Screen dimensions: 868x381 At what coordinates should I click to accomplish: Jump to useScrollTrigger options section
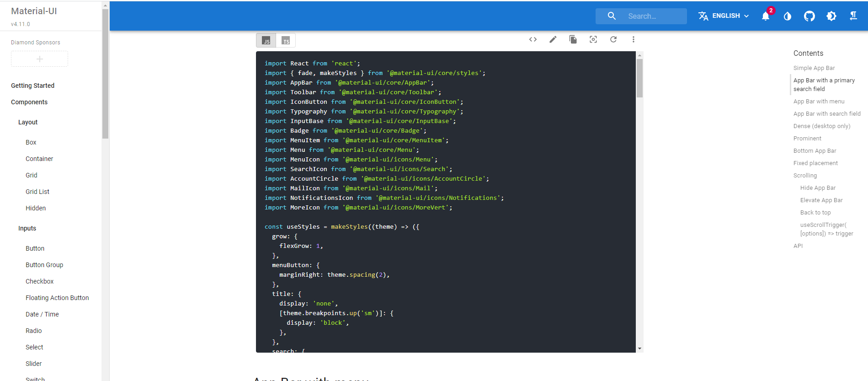pos(826,229)
